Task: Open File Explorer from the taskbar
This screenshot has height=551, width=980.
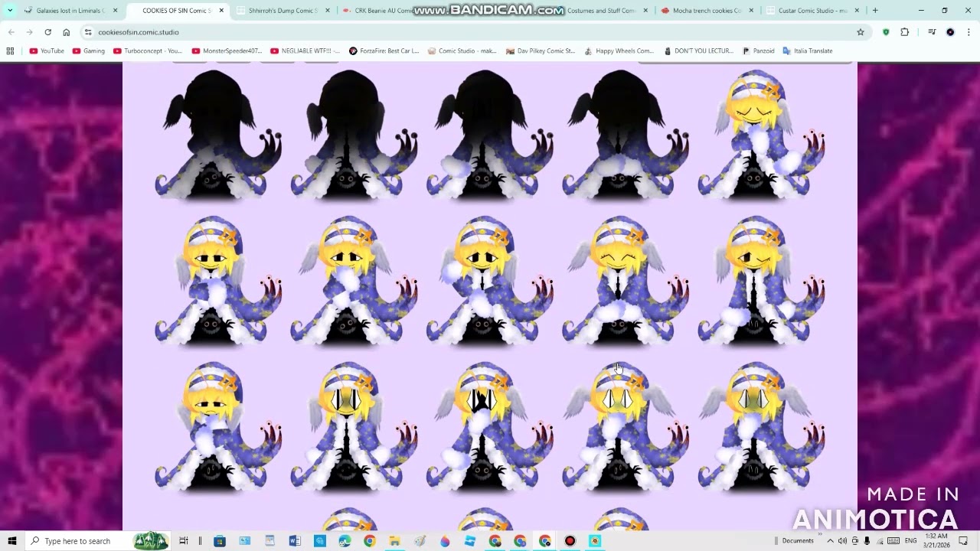Action: pos(394,541)
